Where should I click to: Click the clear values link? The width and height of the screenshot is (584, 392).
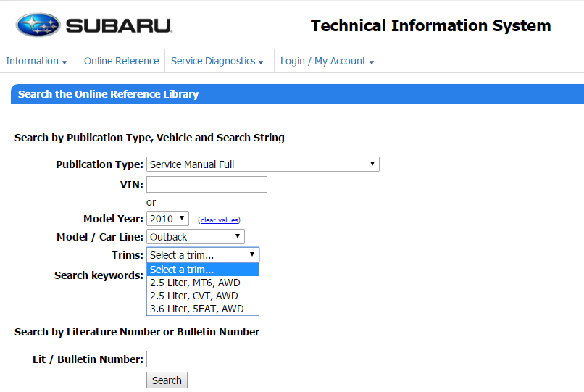tap(219, 220)
